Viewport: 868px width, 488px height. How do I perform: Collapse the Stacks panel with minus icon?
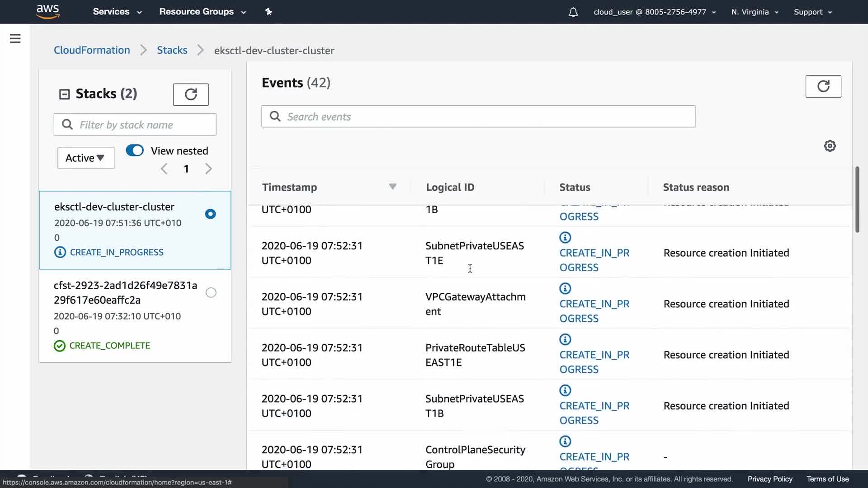click(65, 94)
